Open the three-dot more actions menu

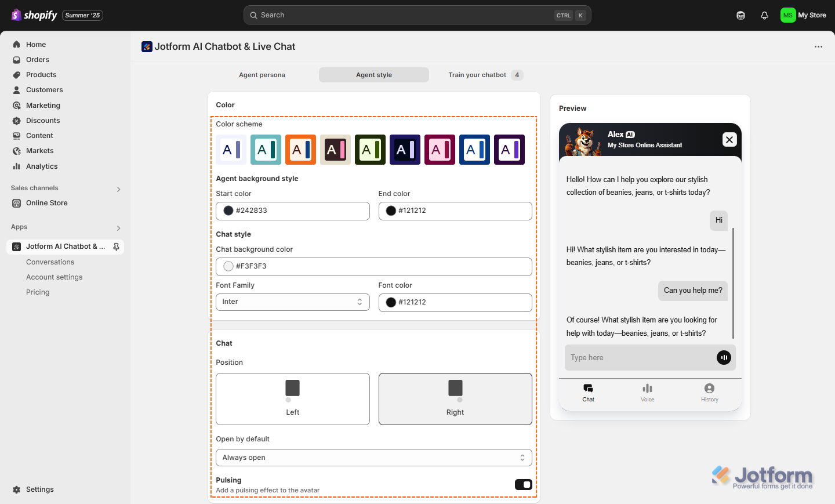pyautogui.click(x=818, y=47)
